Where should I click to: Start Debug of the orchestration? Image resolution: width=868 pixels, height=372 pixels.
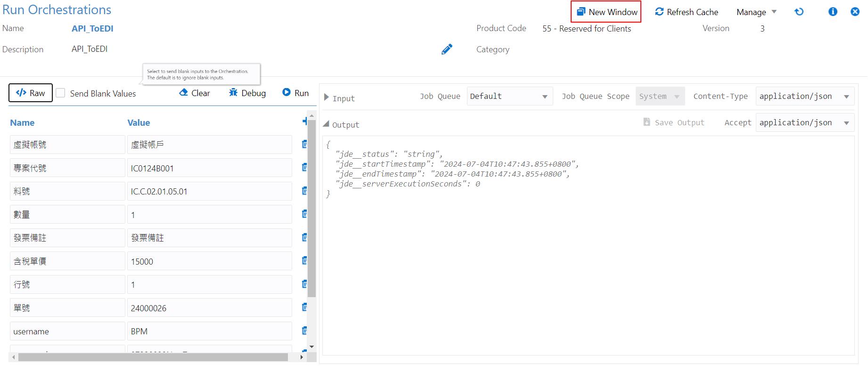tap(247, 93)
